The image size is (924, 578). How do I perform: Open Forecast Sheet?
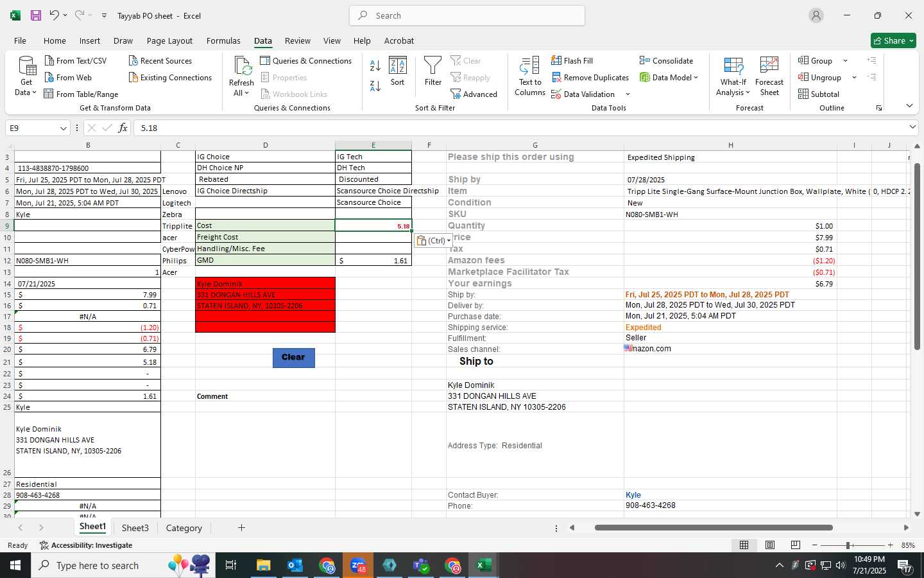pyautogui.click(x=769, y=76)
